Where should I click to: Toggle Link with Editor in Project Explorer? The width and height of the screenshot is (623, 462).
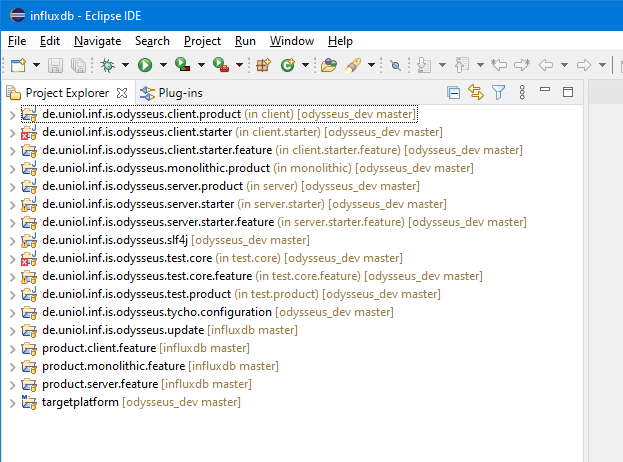[476, 93]
